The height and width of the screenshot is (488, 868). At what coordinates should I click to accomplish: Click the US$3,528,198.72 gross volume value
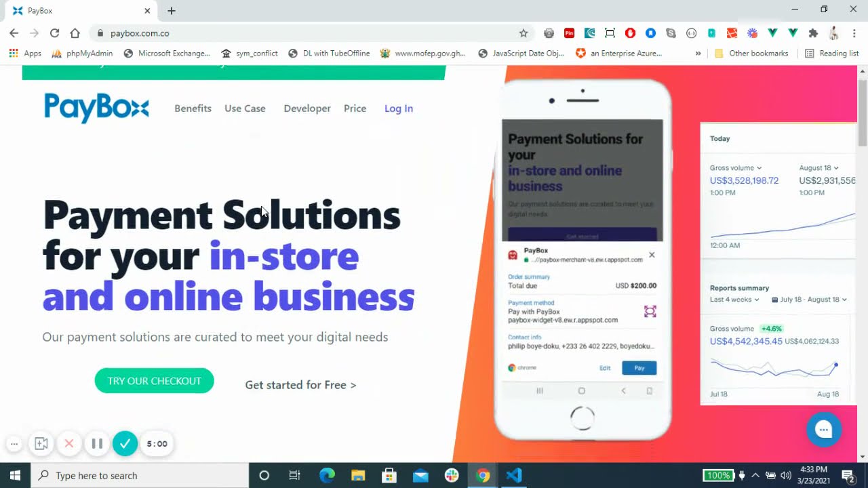click(744, 181)
